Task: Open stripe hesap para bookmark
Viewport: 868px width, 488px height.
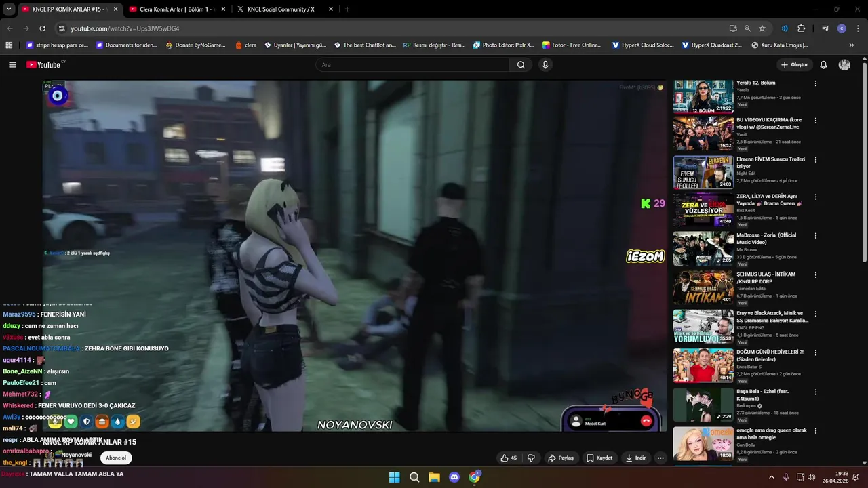Action: 57,45
